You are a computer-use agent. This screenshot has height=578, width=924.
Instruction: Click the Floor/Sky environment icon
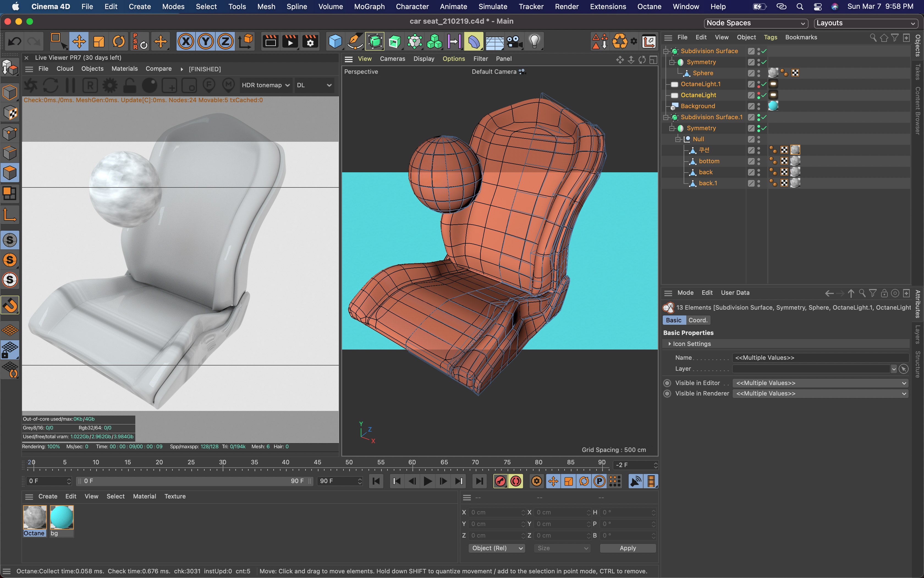tap(495, 41)
